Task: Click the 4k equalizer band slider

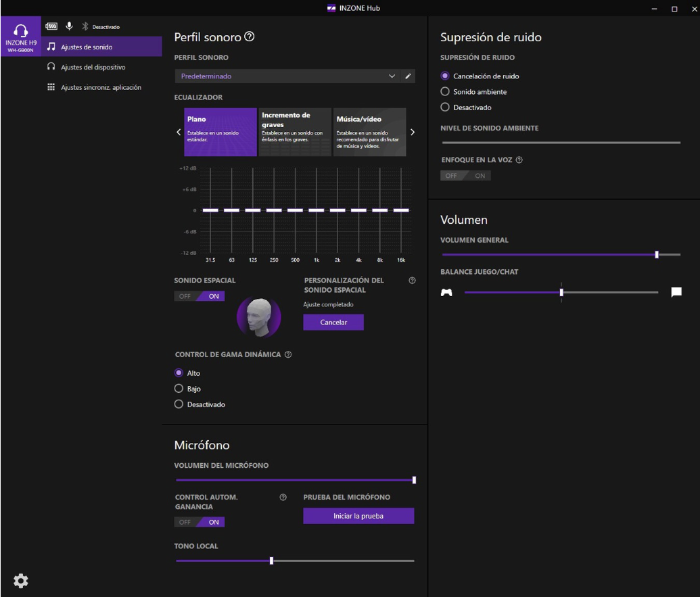Action: tap(359, 210)
